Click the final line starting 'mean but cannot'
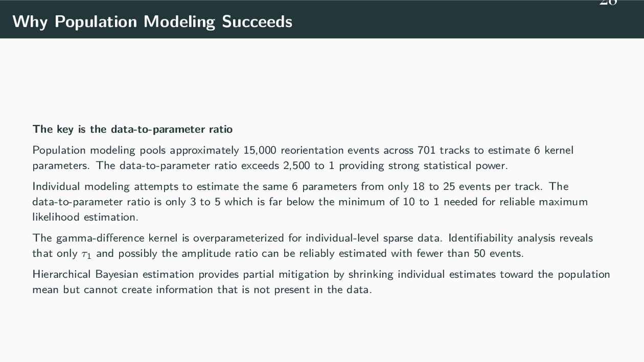The width and height of the screenshot is (644, 362). (x=202, y=289)
